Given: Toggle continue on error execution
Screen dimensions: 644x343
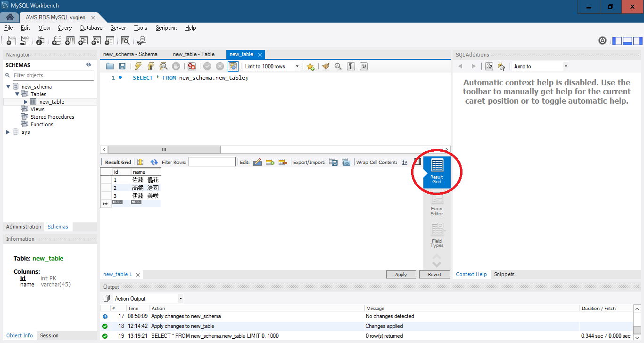Looking at the screenshot, I should (191, 66).
